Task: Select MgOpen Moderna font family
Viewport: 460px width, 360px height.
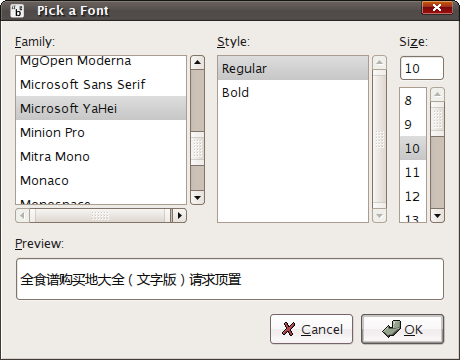Action: coord(101,61)
